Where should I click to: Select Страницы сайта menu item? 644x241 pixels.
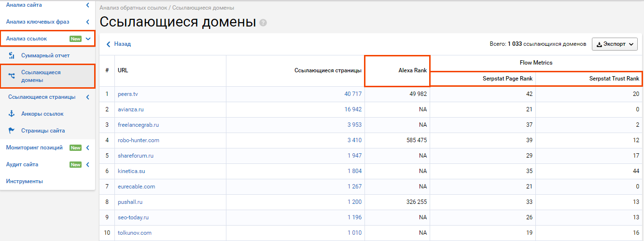pyautogui.click(x=43, y=131)
